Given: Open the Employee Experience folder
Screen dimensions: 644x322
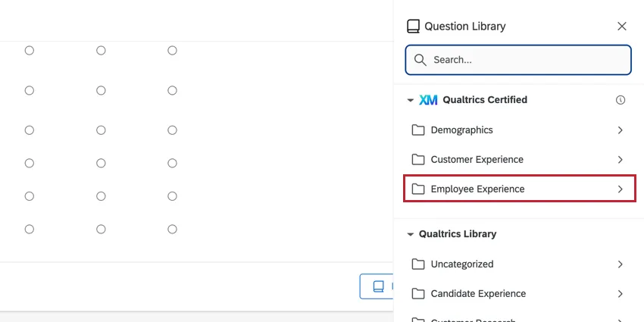Looking at the screenshot, I should [x=519, y=189].
